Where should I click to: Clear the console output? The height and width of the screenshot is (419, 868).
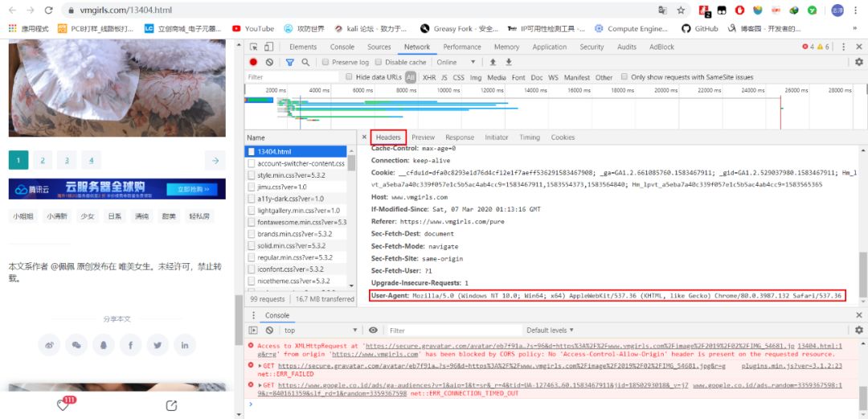click(x=269, y=330)
